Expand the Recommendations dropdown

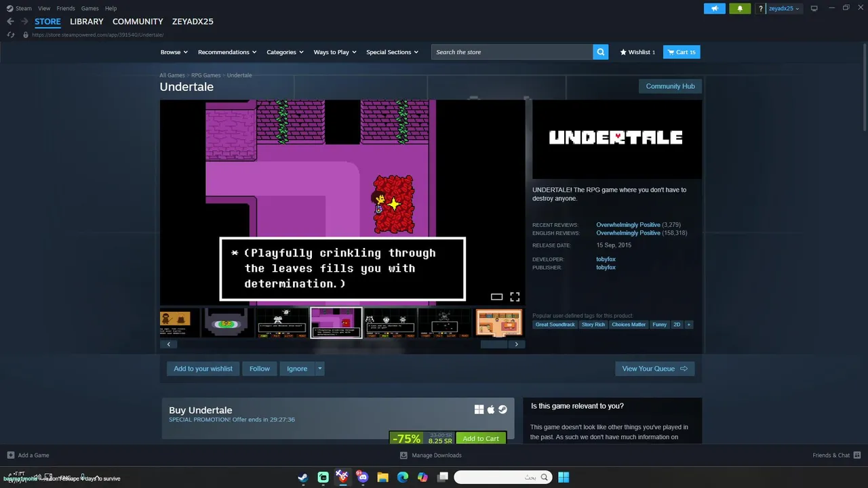[x=227, y=52]
